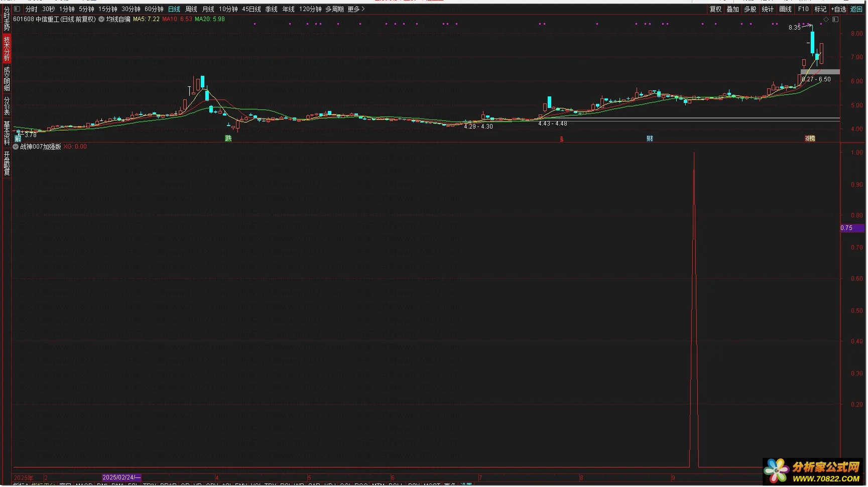Click the 返回 back link
868x487 pixels.
[856, 9]
